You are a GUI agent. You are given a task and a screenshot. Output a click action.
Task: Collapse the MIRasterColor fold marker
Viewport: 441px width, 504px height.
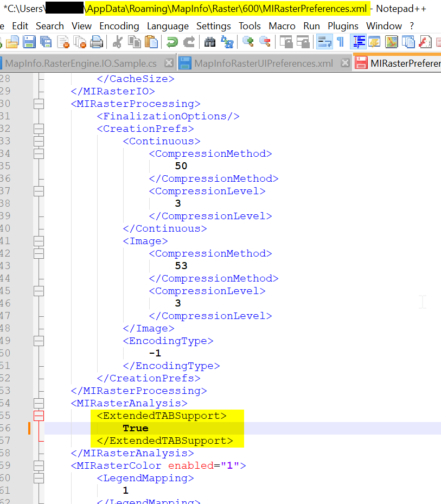point(39,466)
